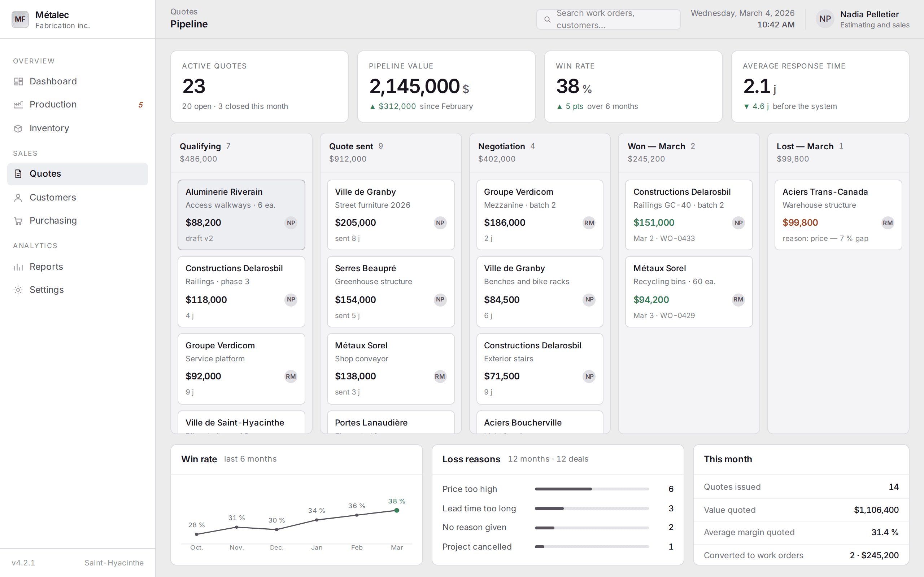This screenshot has width=924, height=577.
Task: Focus the search work orders field
Action: tap(608, 19)
